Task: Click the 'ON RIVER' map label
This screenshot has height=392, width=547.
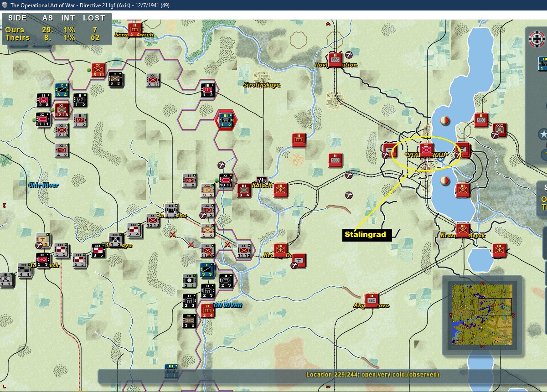Action: click(227, 305)
